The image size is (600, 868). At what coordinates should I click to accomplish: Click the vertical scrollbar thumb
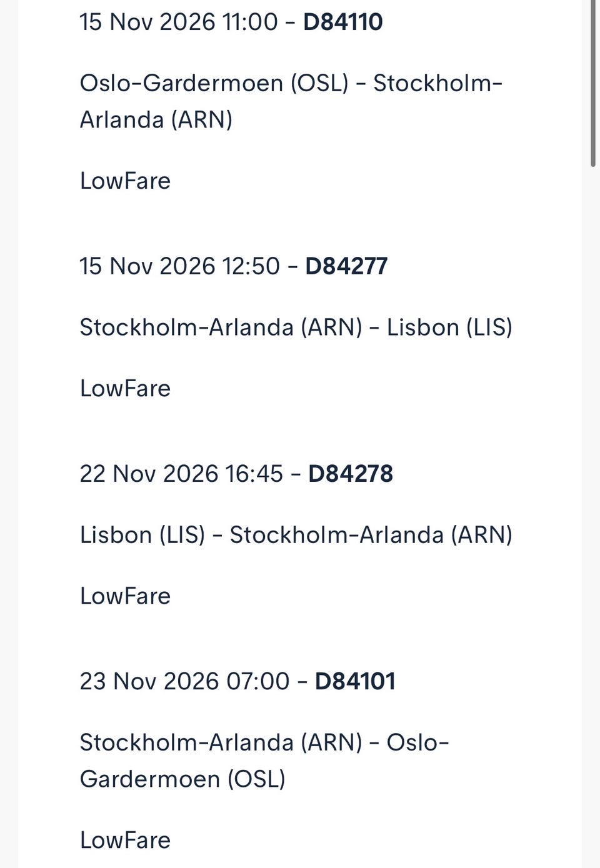593,83
